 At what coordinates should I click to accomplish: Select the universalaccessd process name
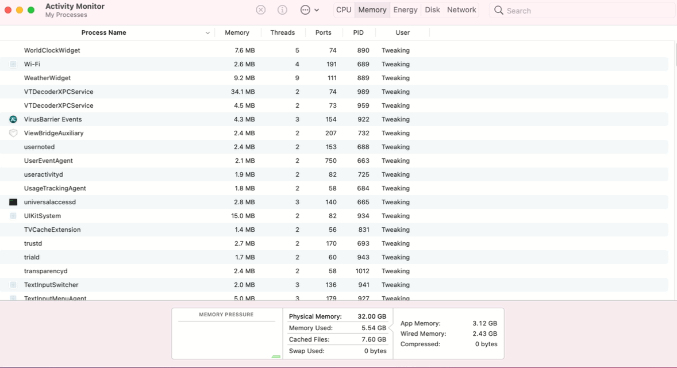tap(50, 202)
